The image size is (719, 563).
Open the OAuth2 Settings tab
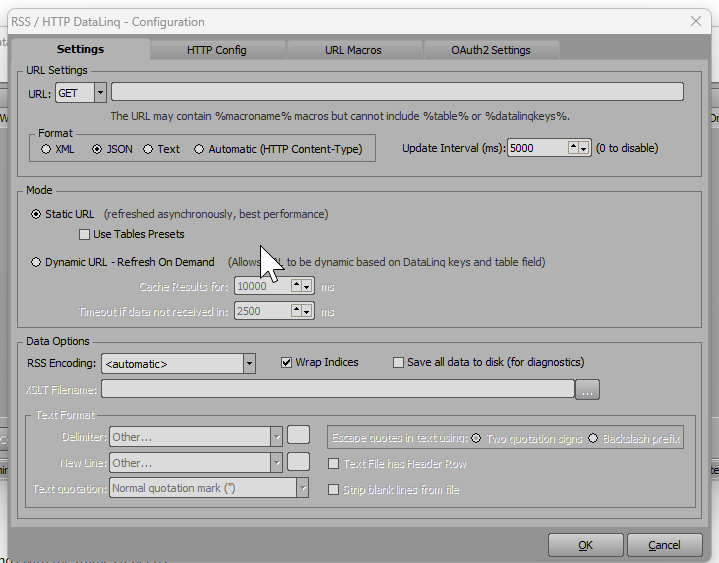pyautogui.click(x=491, y=50)
